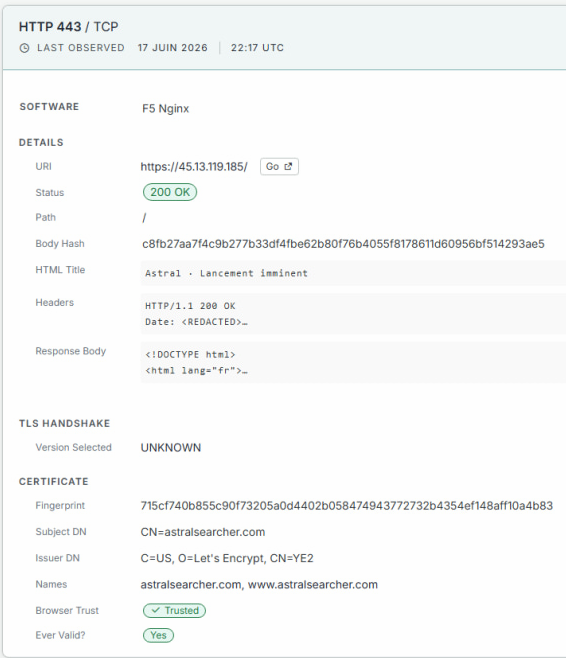566x658 pixels.
Task: Click the Version Selected field label
Action: click(73, 448)
